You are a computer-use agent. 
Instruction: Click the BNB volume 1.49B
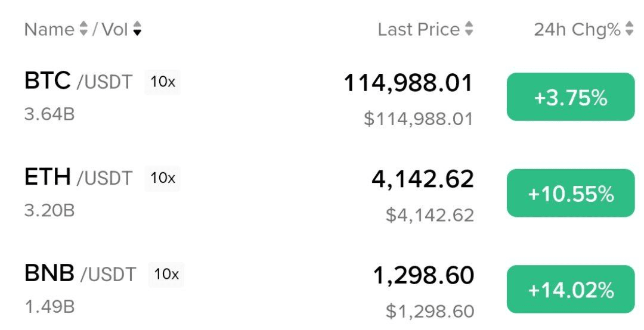click(49, 307)
